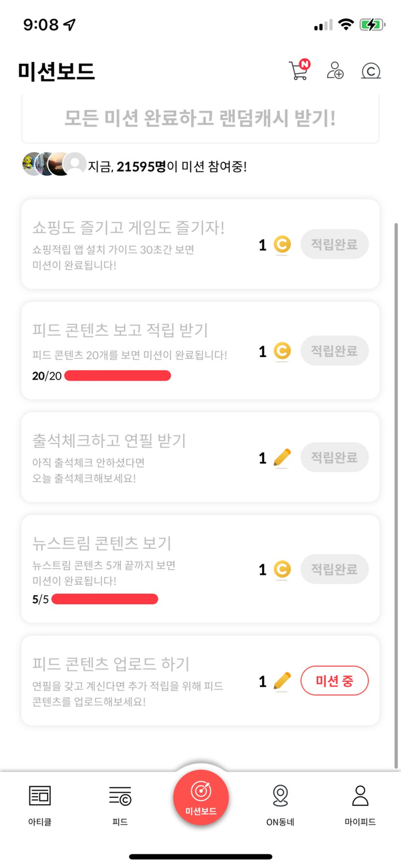
Task: Tap 적립완료 on the attendance check mission
Action: [335, 458]
